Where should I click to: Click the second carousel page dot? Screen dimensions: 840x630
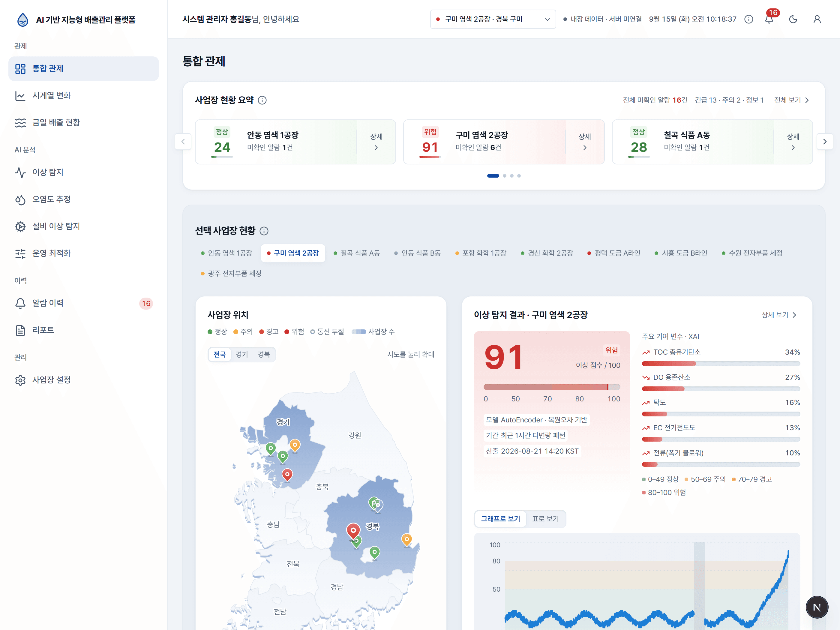pyautogui.click(x=504, y=176)
